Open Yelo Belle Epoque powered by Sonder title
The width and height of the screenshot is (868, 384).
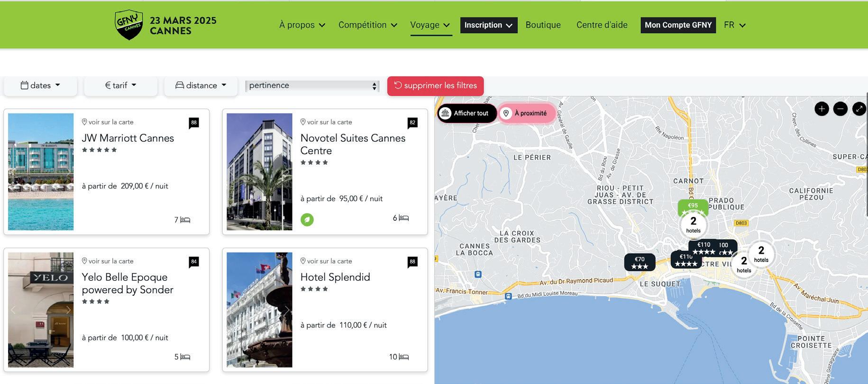pyautogui.click(x=128, y=283)
